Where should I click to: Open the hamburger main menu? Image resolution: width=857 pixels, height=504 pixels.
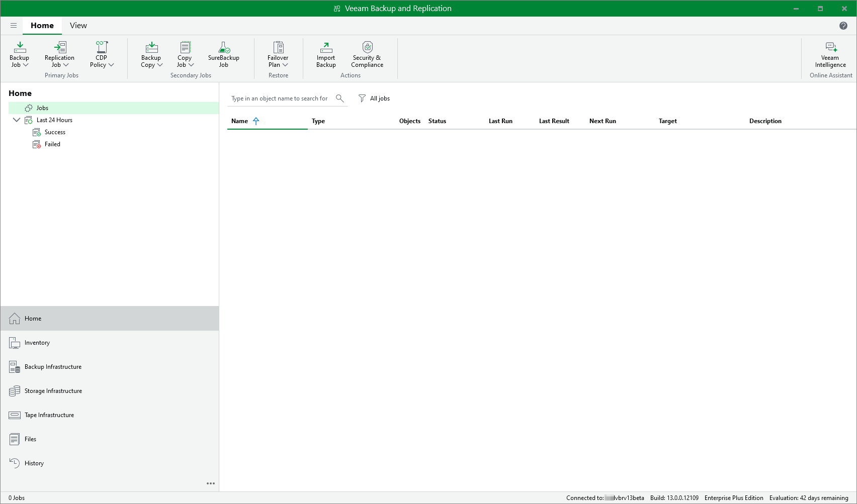(x=14, y=26)
